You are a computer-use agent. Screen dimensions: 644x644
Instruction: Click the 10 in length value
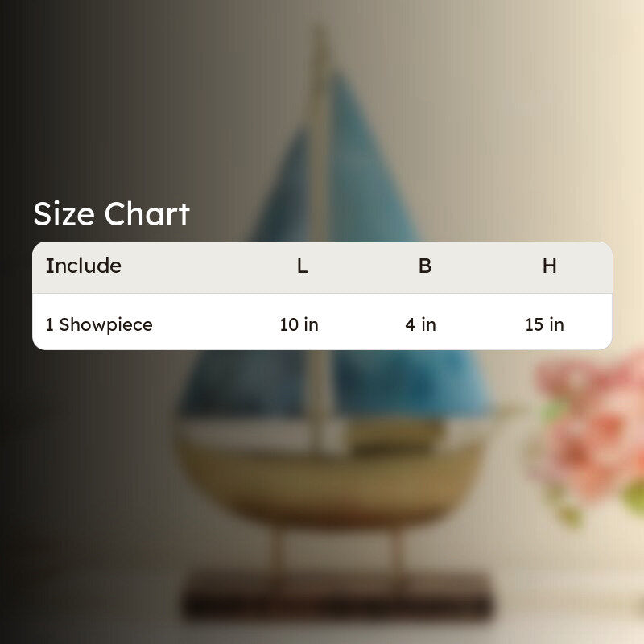[x=299, y=324]
